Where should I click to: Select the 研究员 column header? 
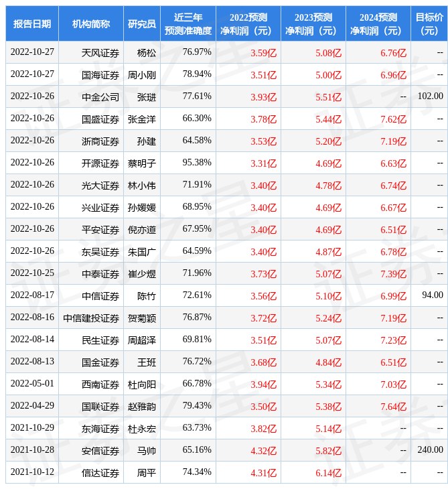142,23
